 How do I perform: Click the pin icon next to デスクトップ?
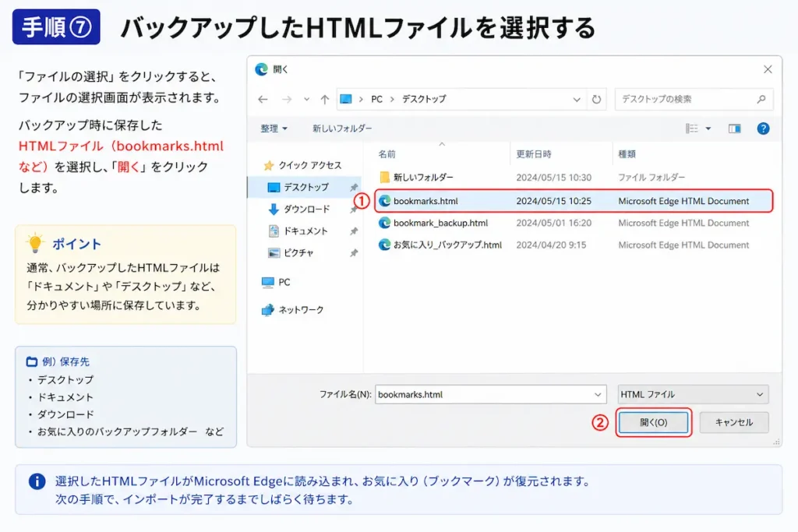[x=354, y=187]
